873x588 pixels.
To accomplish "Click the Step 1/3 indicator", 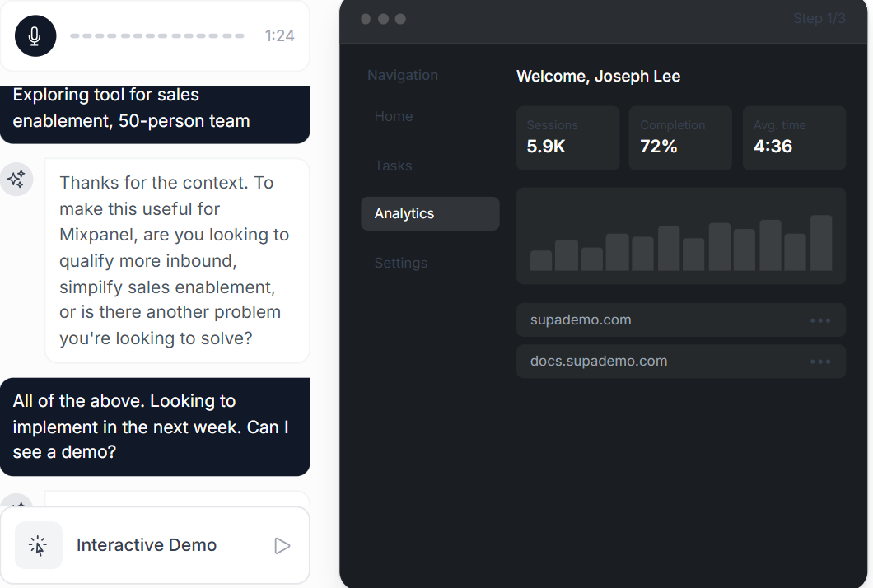I will click(x=819, y=18).
